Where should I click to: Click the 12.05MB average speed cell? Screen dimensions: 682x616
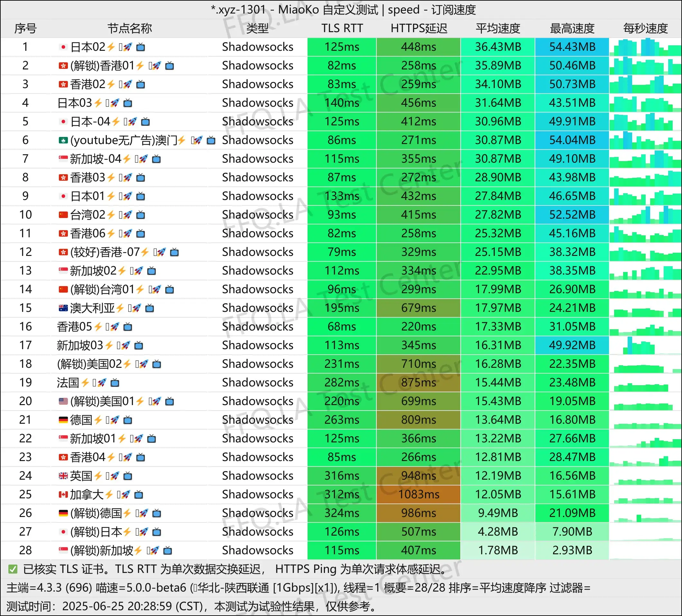click(x=498, y=494)
